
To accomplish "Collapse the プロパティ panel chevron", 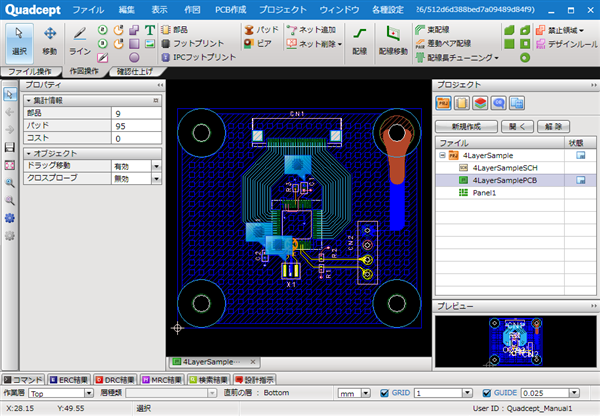I will click(x=160, y=85).
